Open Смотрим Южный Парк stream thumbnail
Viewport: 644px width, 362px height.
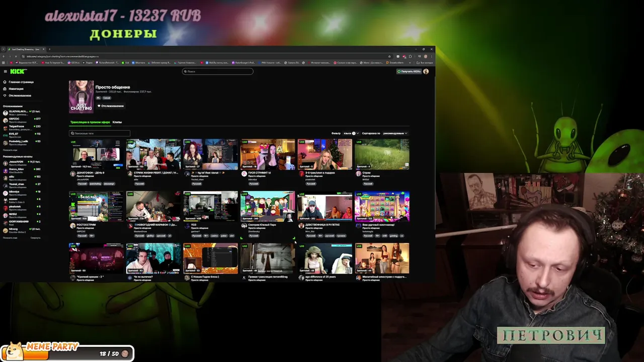pos(268,206)
